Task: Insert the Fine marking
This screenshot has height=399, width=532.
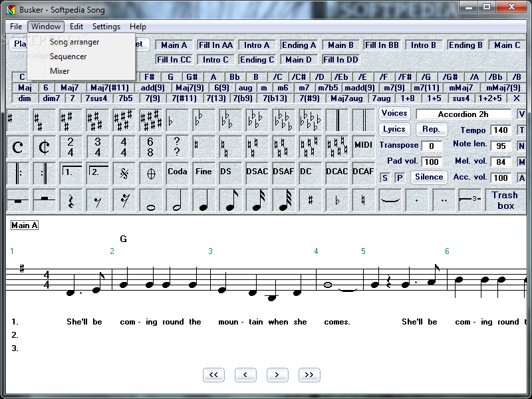Action: pyautogui.click(x=203, y=173)
